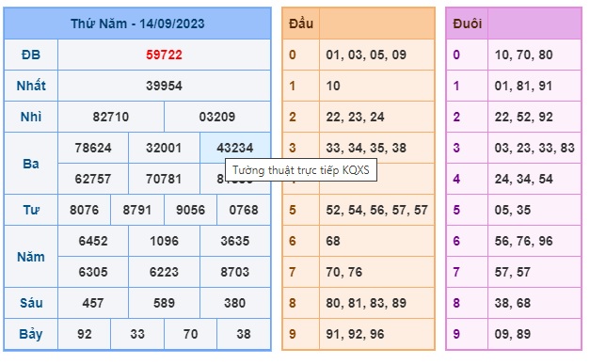Screen dimensions: 590x364
Task: Click the ĐB row label
Action: tap(31, 55)
